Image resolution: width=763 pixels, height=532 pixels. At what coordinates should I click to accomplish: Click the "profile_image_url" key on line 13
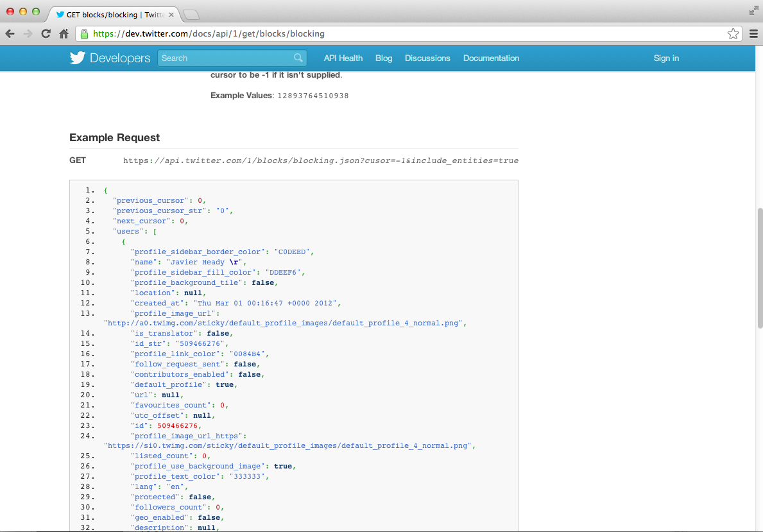point(173,313)
